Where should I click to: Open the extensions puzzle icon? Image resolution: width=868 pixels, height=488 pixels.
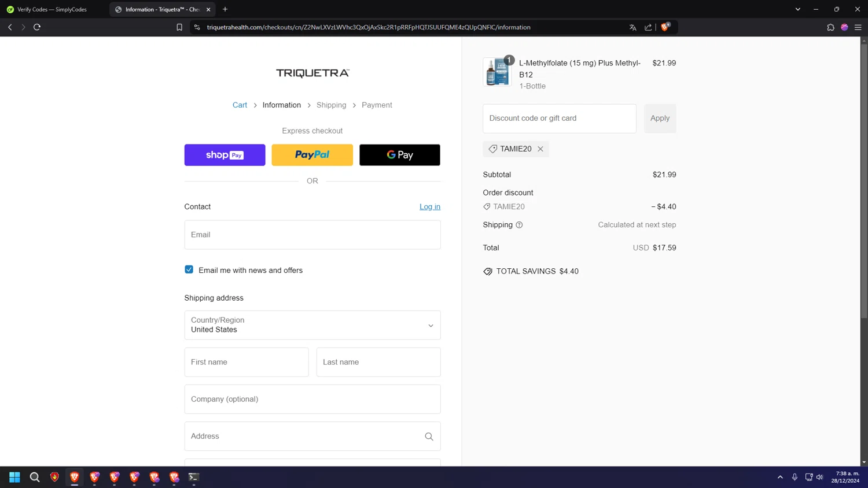point(830,27)
